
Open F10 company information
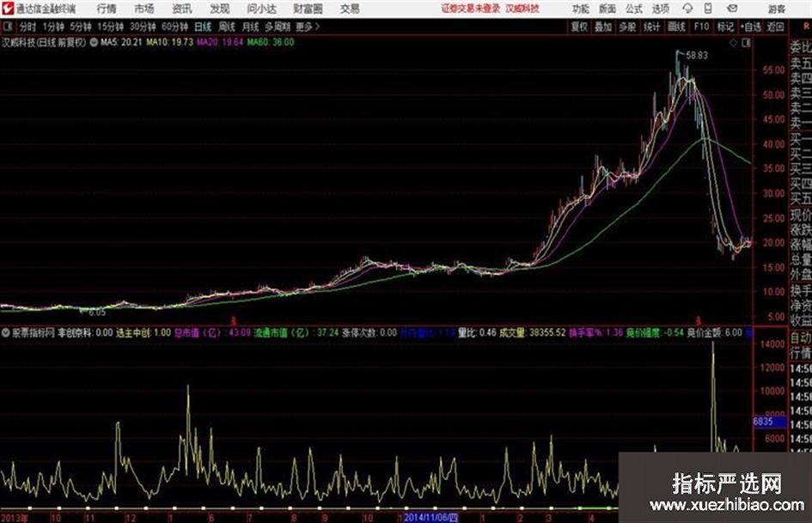701,27
